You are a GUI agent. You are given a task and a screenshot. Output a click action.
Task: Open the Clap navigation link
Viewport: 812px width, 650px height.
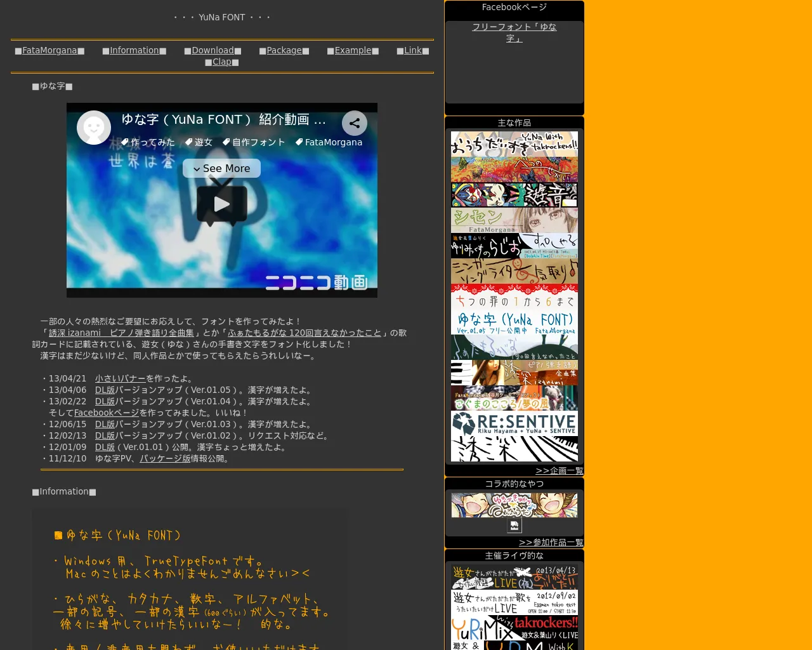coord(222,62)
